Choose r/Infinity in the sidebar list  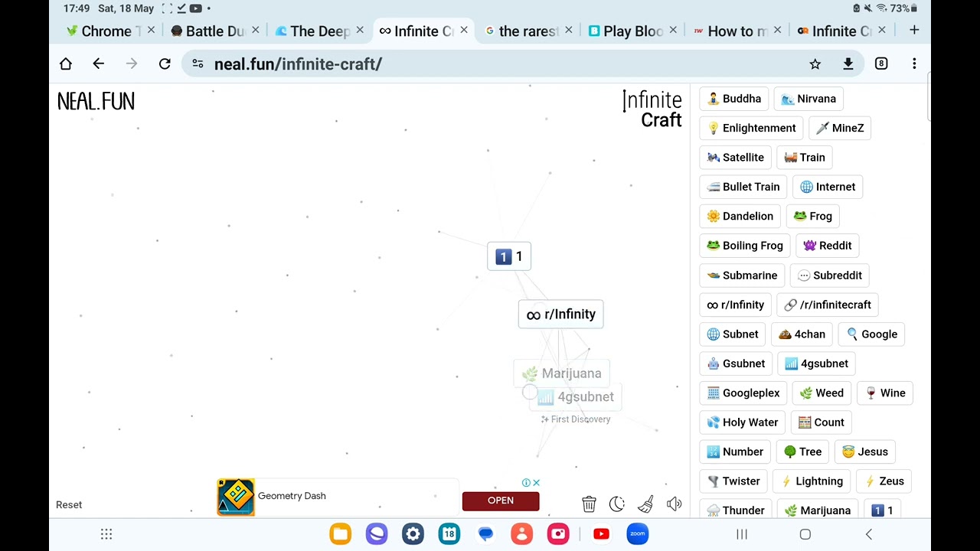[x=736, y=305]
